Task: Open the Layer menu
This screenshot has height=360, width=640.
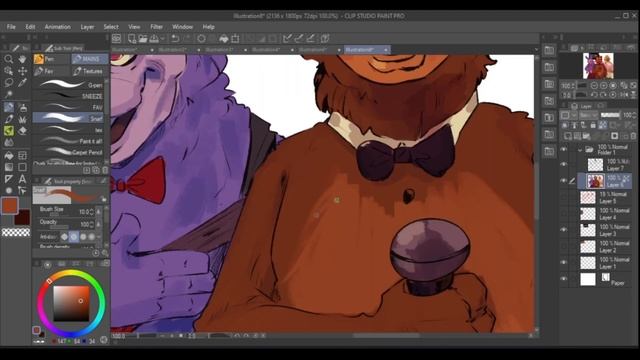Action: [x=87, y=27]
